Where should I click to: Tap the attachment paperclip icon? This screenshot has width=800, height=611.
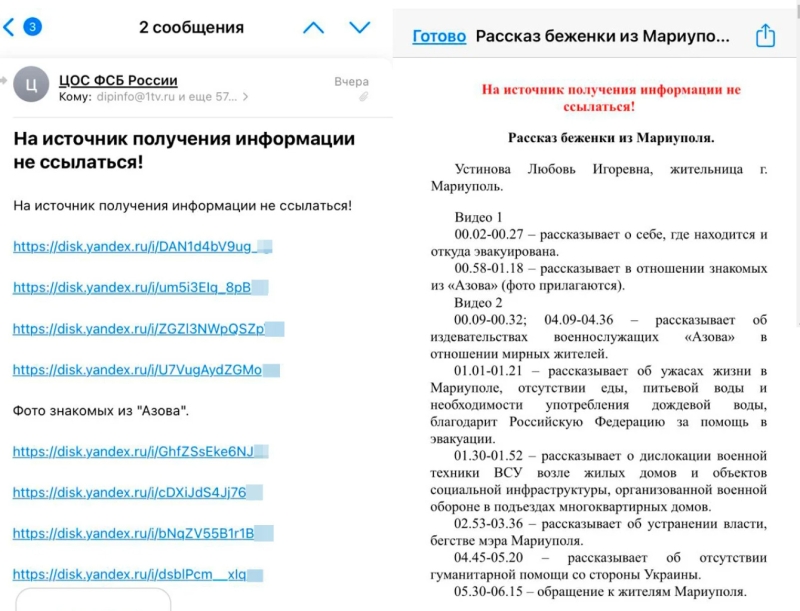coord(363,98)
